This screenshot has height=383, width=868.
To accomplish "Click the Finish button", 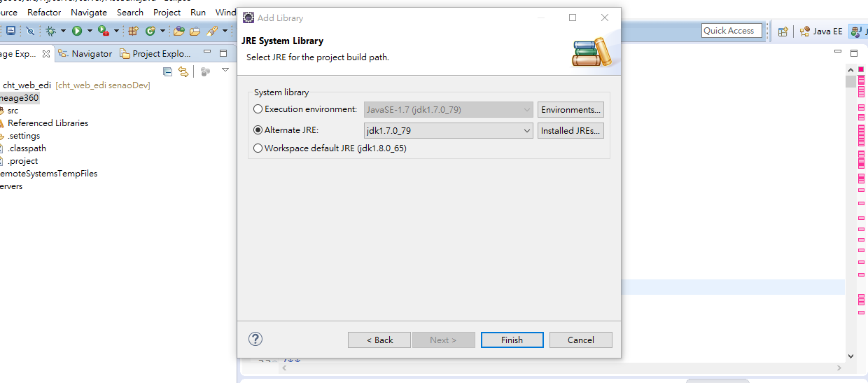I will click(x=512, y=340).
